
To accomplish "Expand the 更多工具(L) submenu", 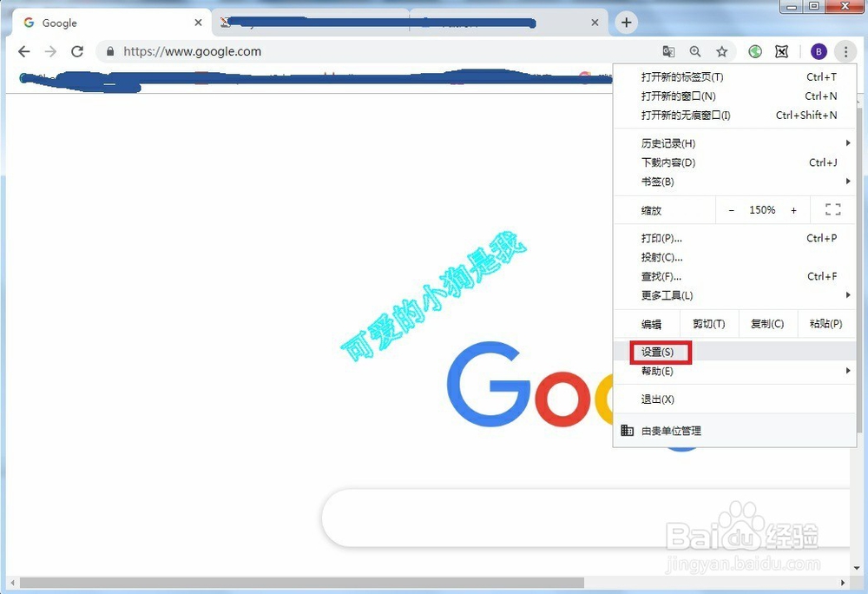I will (x=734, y=295).
